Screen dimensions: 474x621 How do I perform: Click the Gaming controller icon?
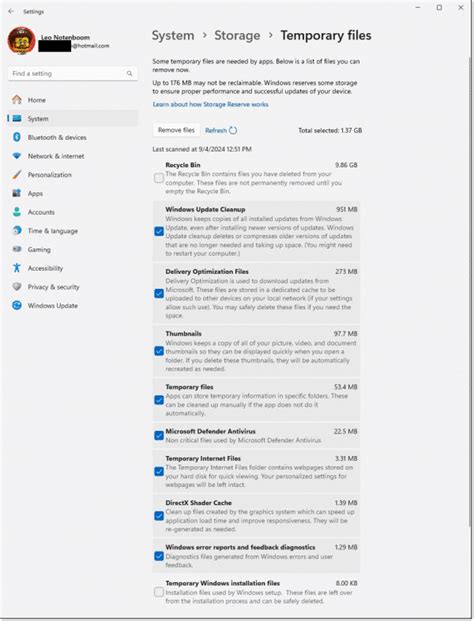(17, 249)
